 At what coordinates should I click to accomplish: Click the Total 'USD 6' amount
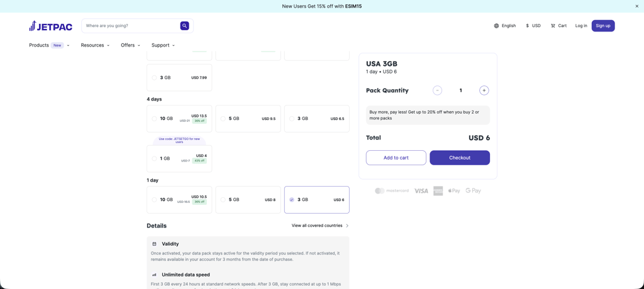[479, 138]
